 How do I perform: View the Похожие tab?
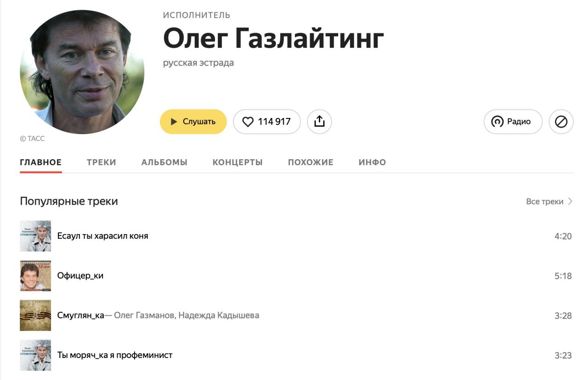pyautogui.click(x=311, y=162)
